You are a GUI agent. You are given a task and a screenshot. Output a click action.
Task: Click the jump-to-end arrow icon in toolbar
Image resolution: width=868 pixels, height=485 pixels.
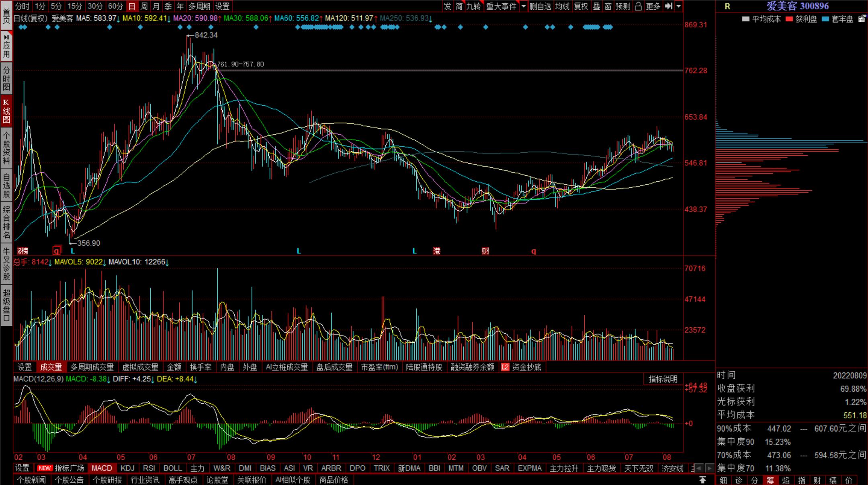(x=669, y=6)
